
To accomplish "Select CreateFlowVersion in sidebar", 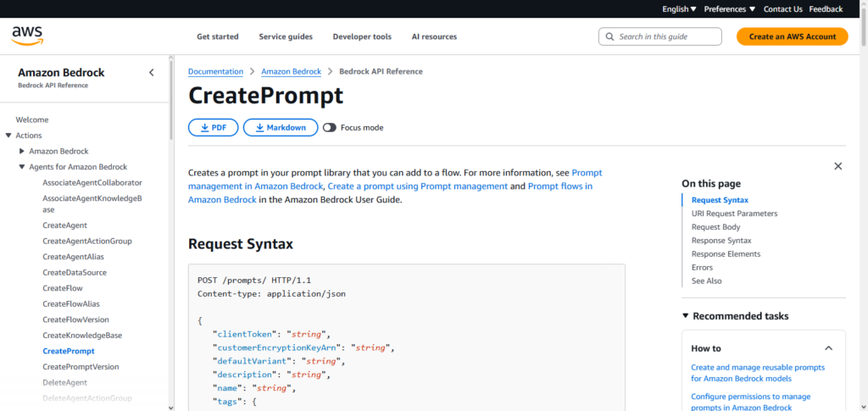I will click(75, 319).
